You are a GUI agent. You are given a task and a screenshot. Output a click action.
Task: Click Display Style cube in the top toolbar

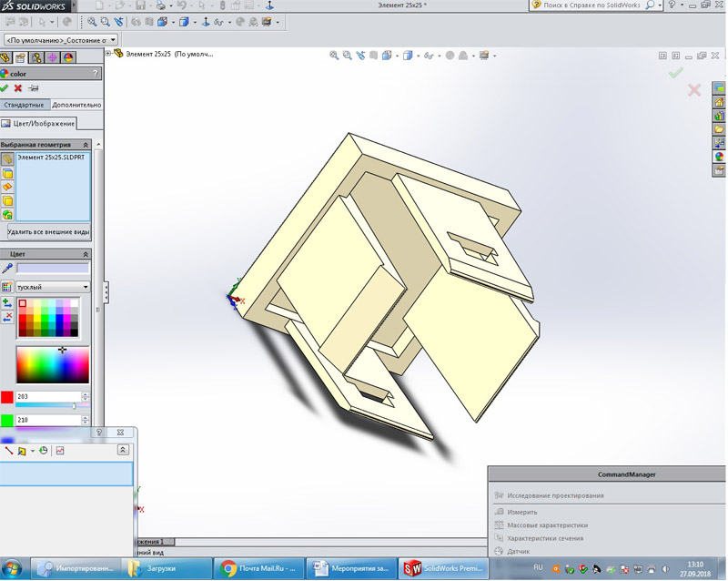[x=184, y=21]
